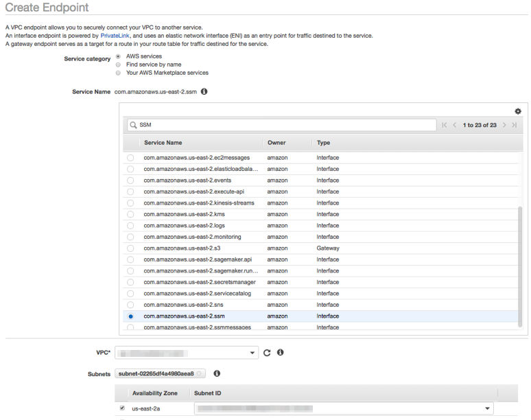Open the PrivateLink link

point(115,36)
